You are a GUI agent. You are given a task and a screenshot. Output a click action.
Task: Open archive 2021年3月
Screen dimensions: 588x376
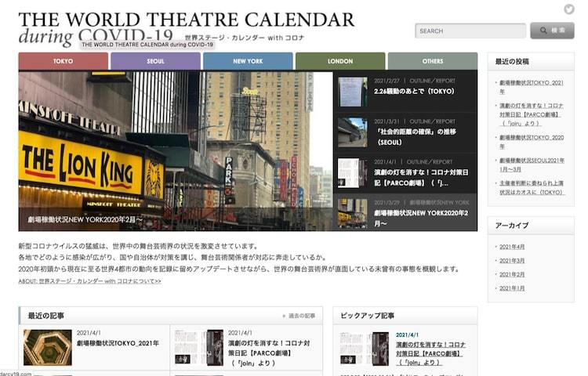(x=512, y=261)
